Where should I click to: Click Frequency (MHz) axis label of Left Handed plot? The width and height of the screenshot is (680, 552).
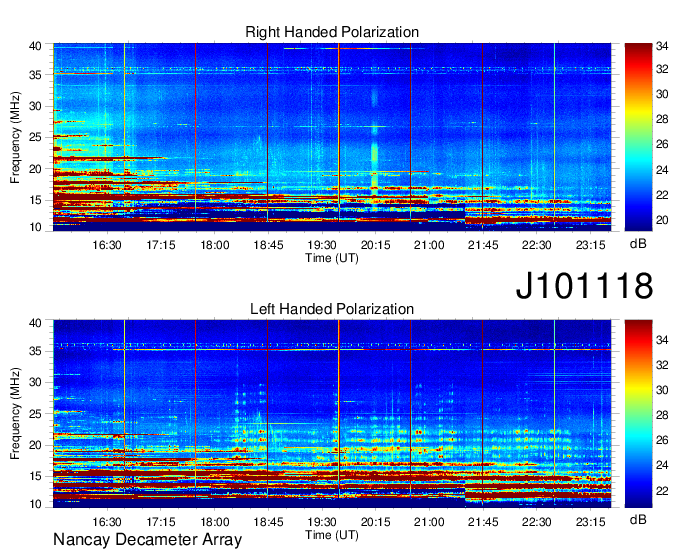click(15, 414)
